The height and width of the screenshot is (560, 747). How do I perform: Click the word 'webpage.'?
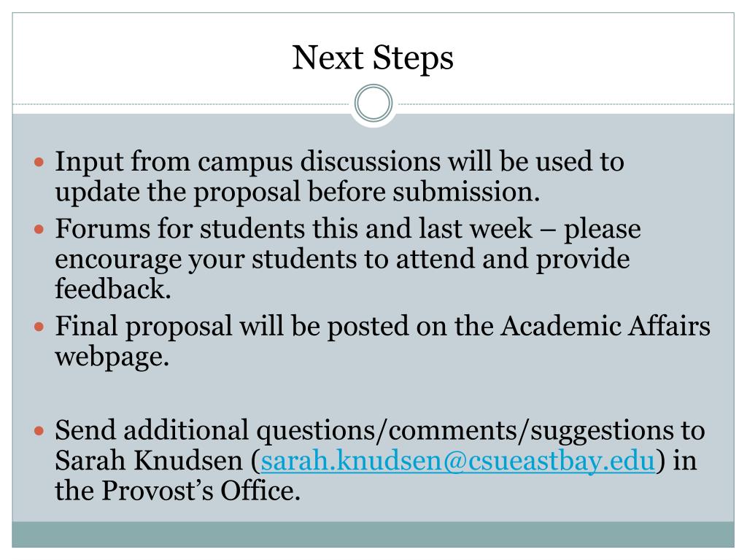pyautogui.click(x=112, y=357)
